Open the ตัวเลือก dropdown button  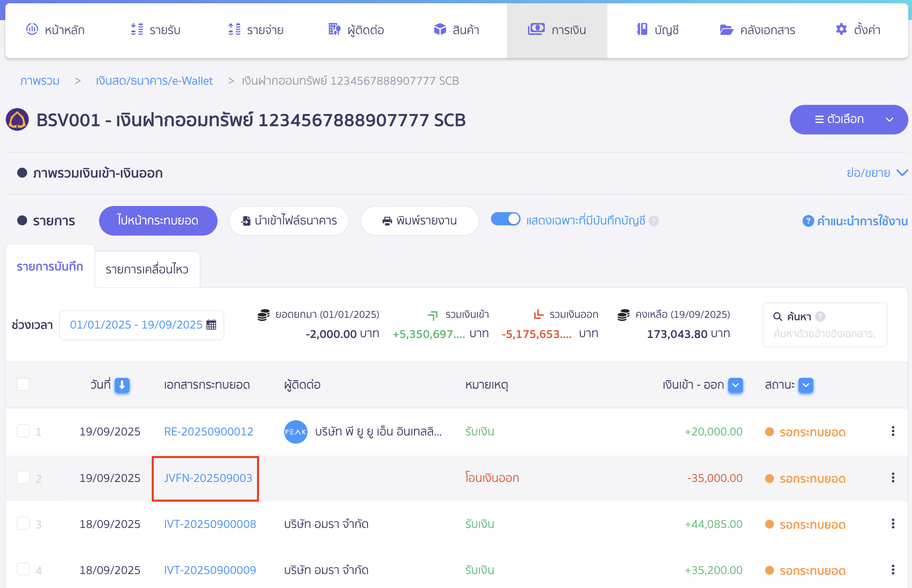[848, 120]
